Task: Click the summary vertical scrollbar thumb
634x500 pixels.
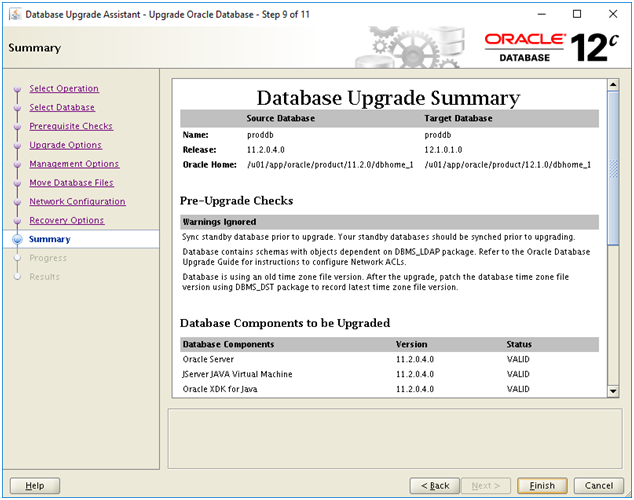Action: tap(613, 168)
